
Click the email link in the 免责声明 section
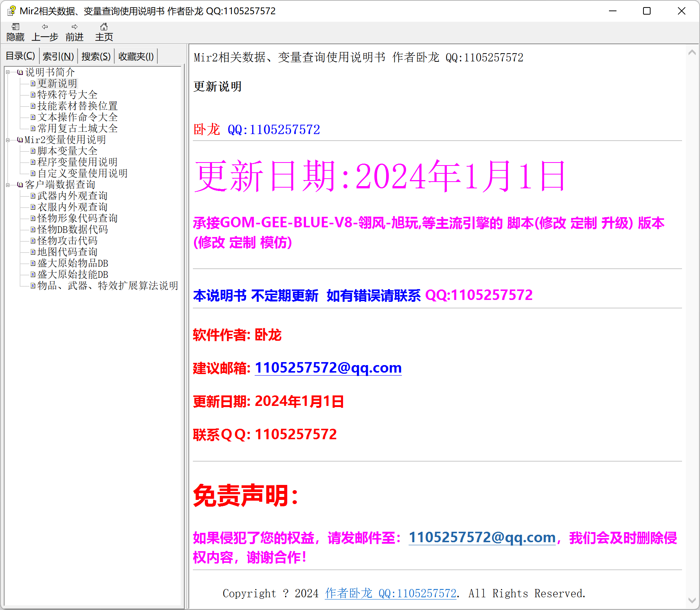(x=482, y=537)
